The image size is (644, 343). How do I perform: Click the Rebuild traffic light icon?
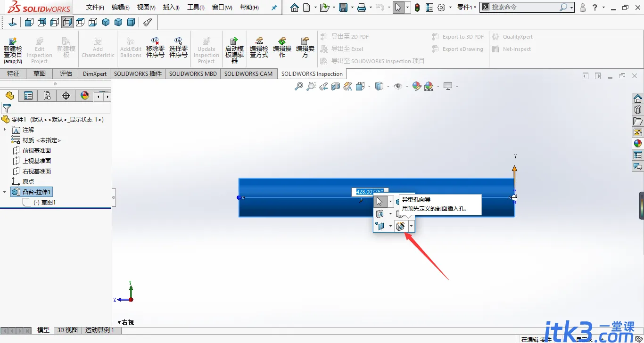coord(418,8)
